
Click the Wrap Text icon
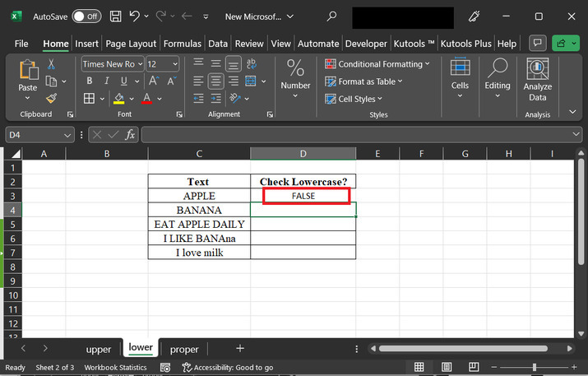click(252, 63)
